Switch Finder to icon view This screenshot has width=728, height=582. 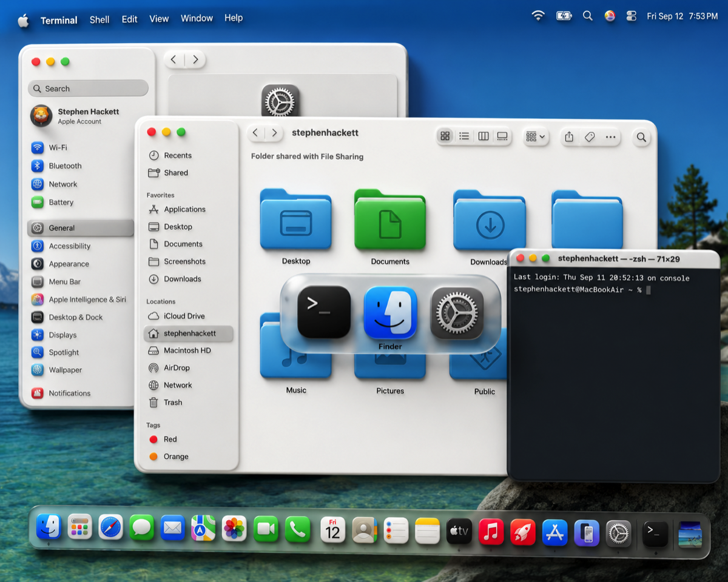point(445,136)
